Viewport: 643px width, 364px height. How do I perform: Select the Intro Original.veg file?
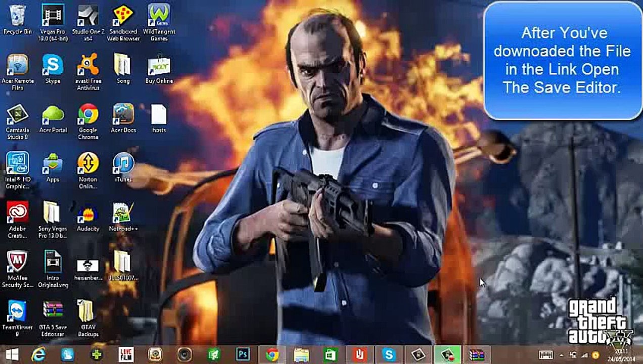point(53,269)
